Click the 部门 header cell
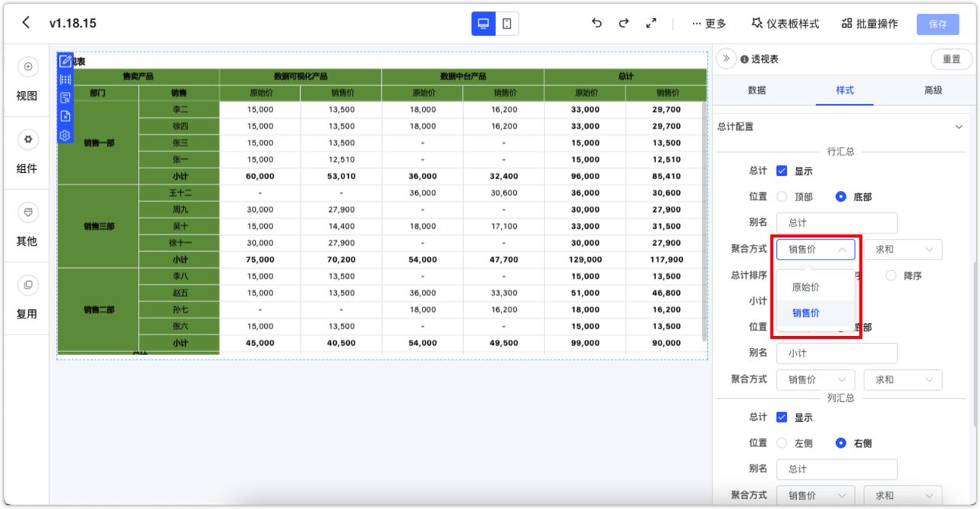 [98, 93]
